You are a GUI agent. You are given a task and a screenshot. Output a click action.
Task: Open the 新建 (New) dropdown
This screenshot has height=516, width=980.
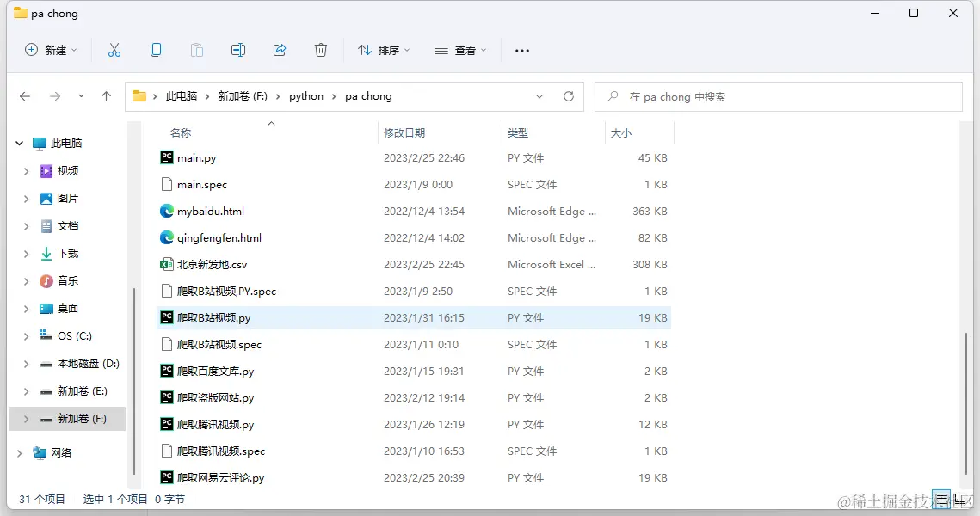51,50
